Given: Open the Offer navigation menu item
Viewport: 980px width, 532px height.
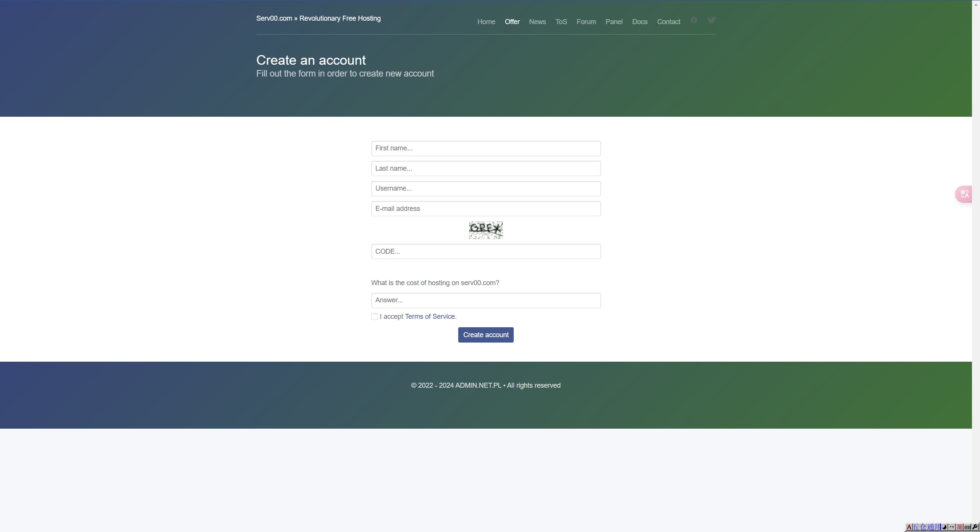Looking at the screenshot, I should [512, 21].
